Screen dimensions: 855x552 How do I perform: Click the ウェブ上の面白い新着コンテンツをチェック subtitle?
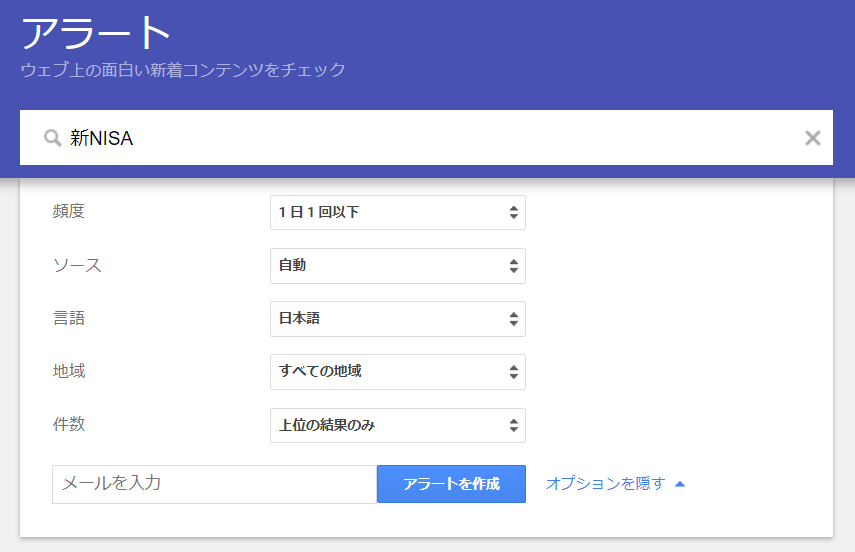[183, 70]
